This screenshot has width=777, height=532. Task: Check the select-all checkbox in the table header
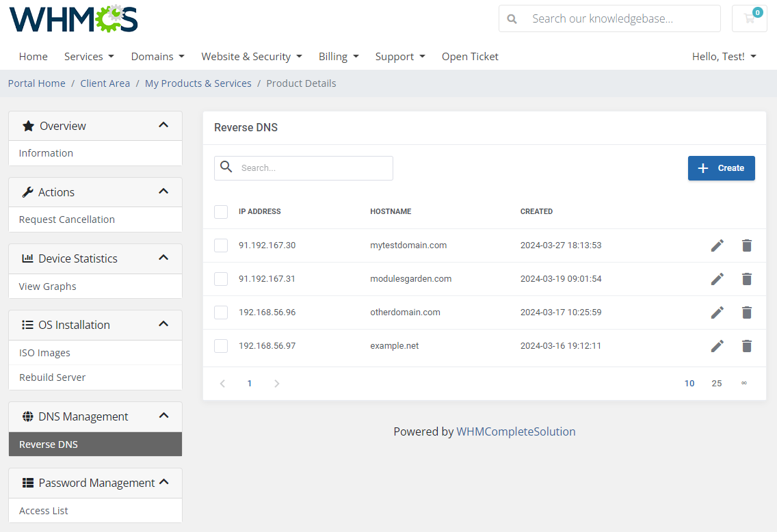[220, 211]
